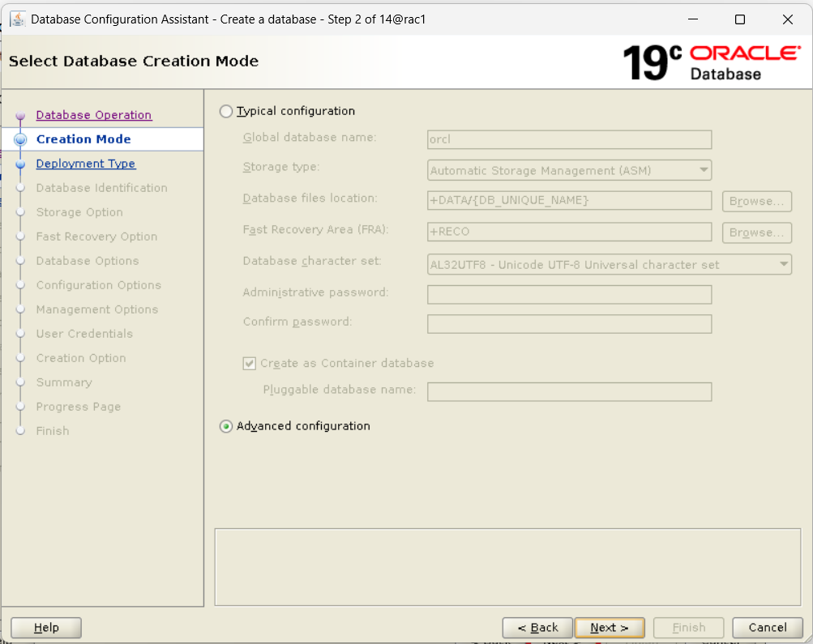Browse for Fast Recovery Area
813x644 pixels.
[756, 232]
